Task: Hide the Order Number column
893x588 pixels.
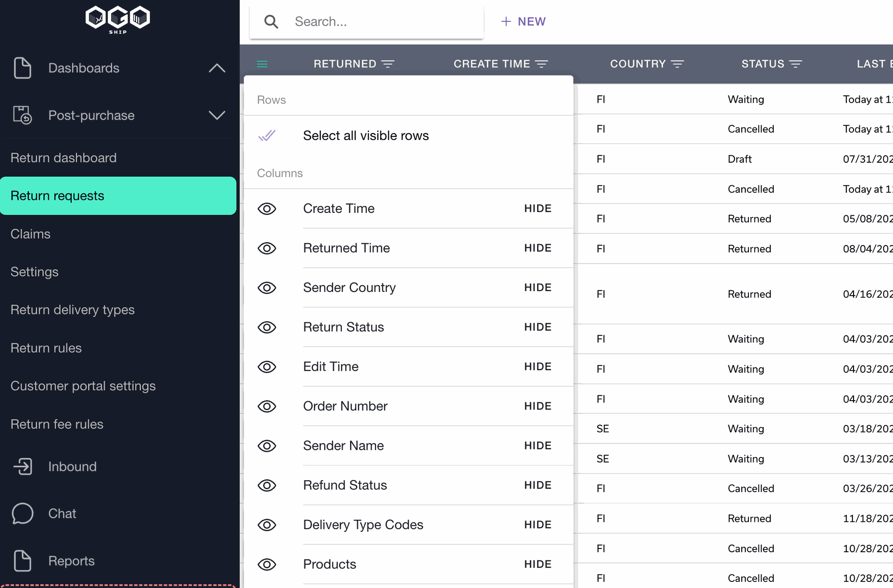Action: click(x=538, y=406)
